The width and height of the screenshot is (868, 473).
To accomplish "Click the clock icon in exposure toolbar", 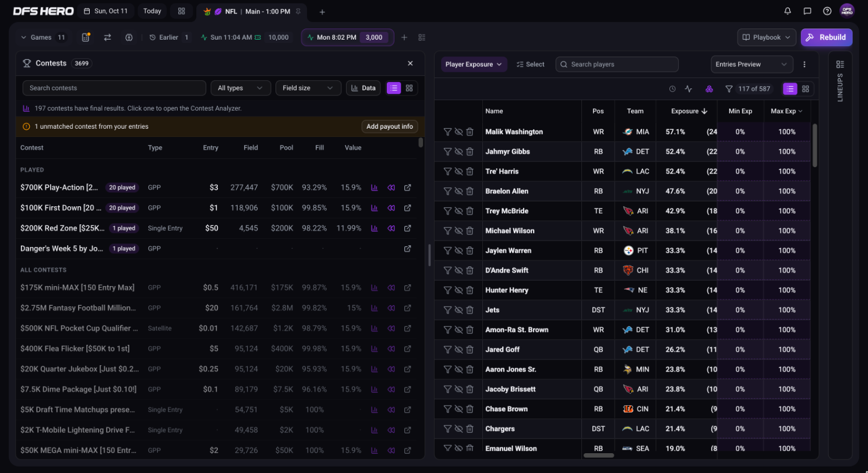I will [672, 89].
